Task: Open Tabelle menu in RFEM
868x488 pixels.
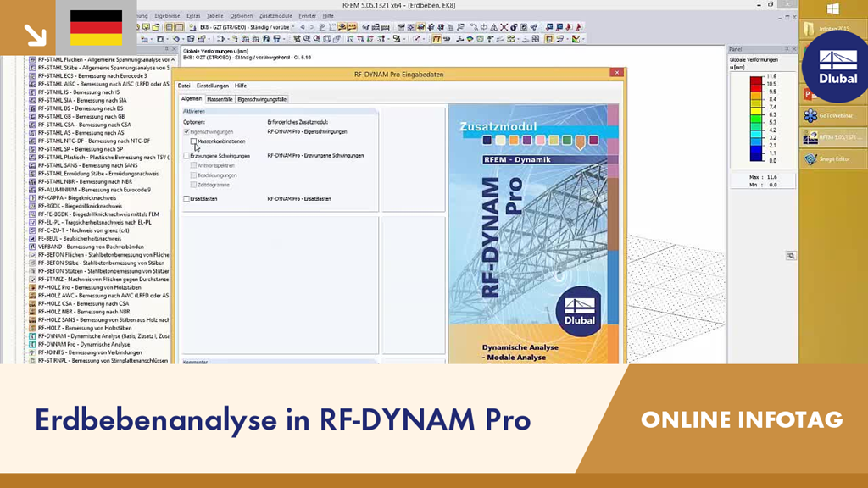Action: 214,16
